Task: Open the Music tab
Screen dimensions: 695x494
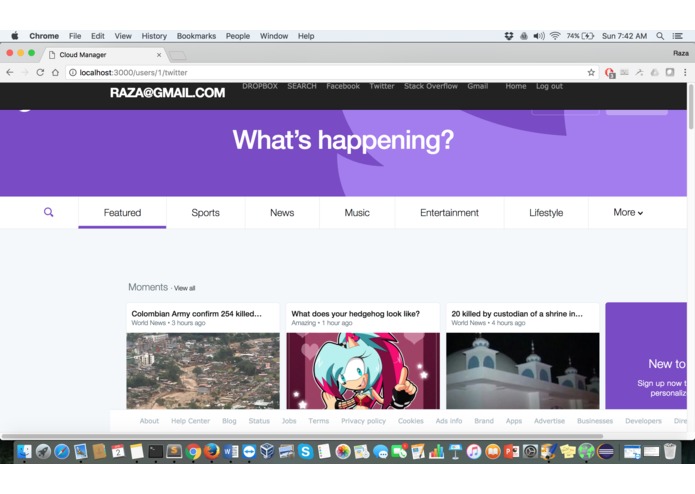Action: pyautogui.click(x=357, y=213)
